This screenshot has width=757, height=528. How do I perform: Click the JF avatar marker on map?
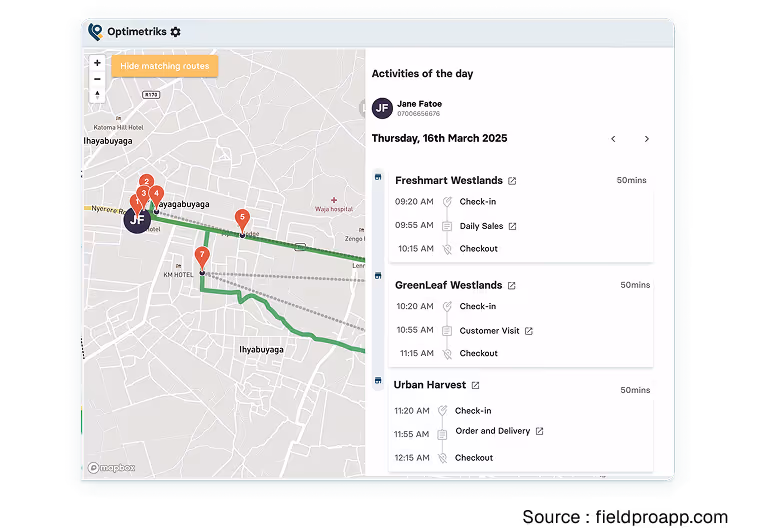click(137, 220)
